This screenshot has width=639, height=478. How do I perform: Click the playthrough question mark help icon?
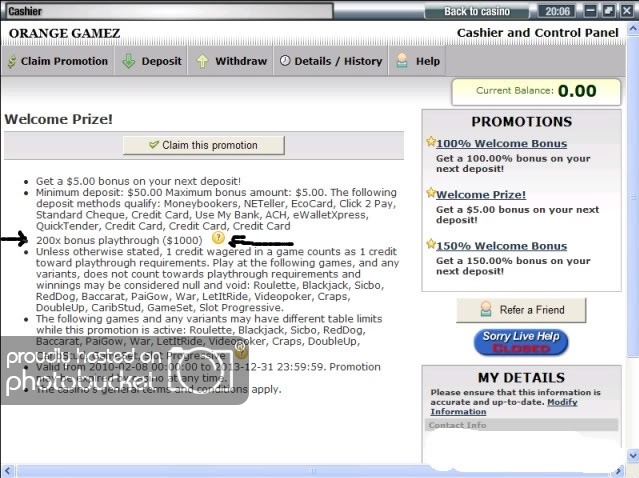218,238
